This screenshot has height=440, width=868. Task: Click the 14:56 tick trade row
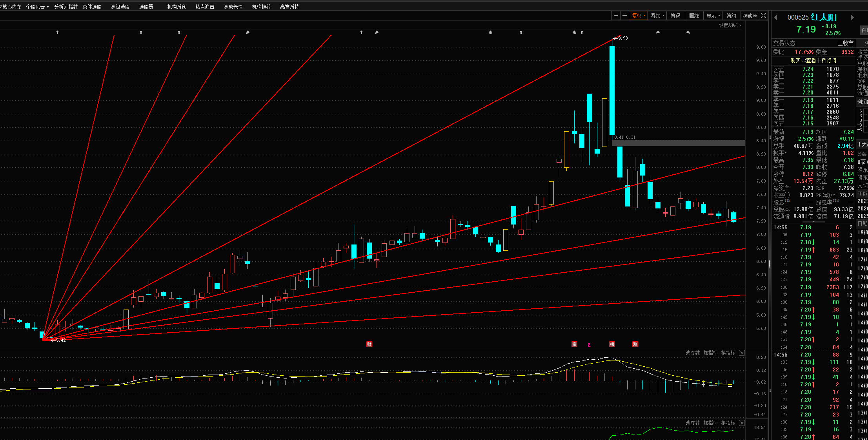(813, 355)
